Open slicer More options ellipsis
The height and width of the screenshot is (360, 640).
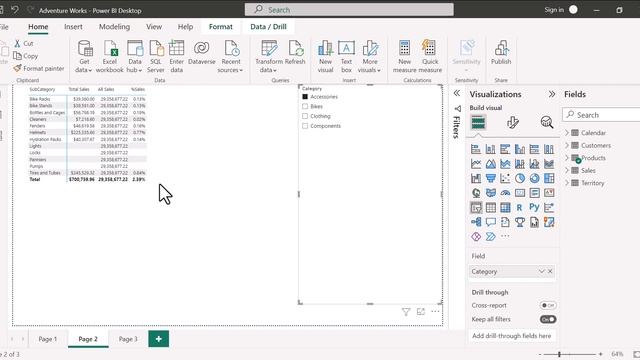click(435, 311)
